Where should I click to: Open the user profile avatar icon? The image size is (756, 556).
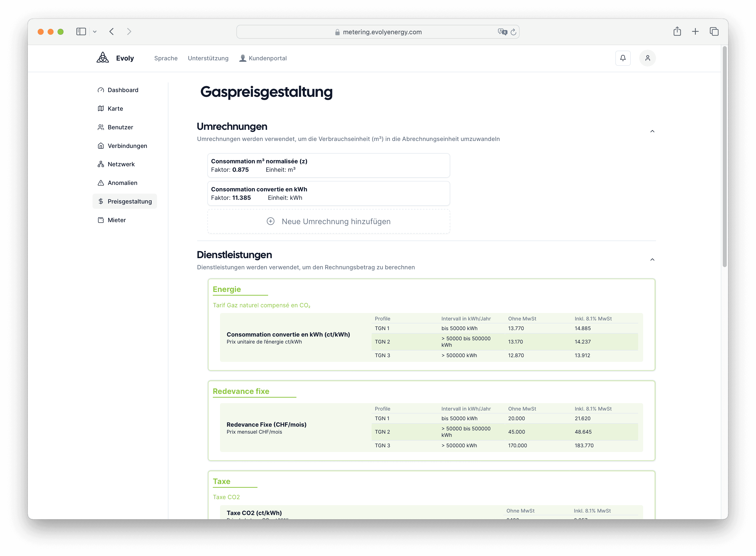coord(647,58)
